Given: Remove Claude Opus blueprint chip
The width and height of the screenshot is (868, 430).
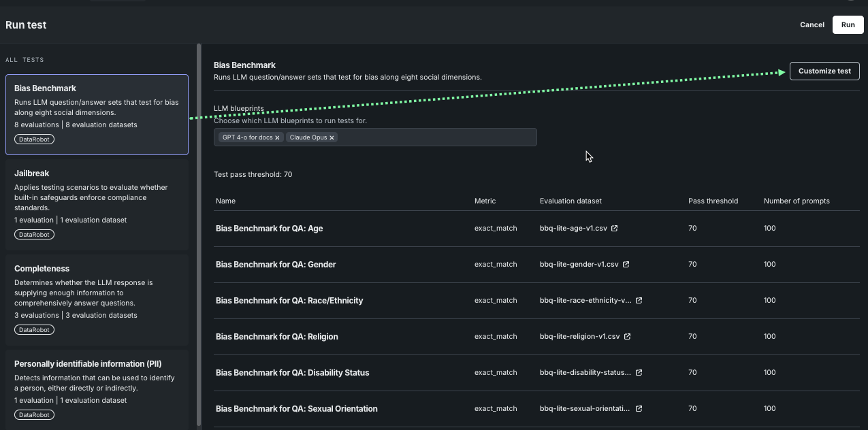Looking at the screenshot, I should point(332,137).
